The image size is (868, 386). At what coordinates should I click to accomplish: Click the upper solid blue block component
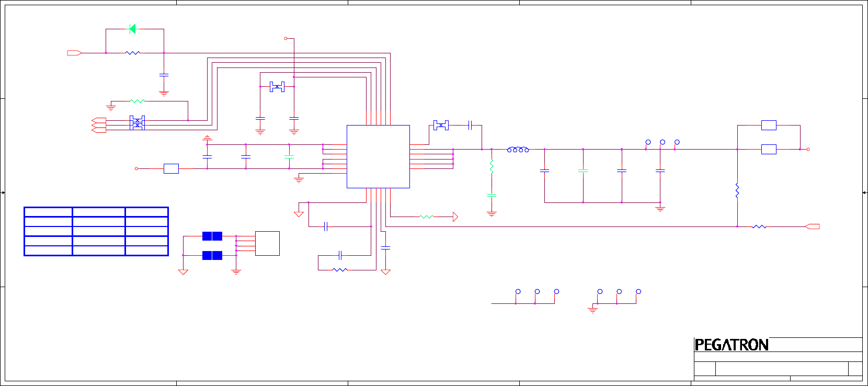click(212, 236)
